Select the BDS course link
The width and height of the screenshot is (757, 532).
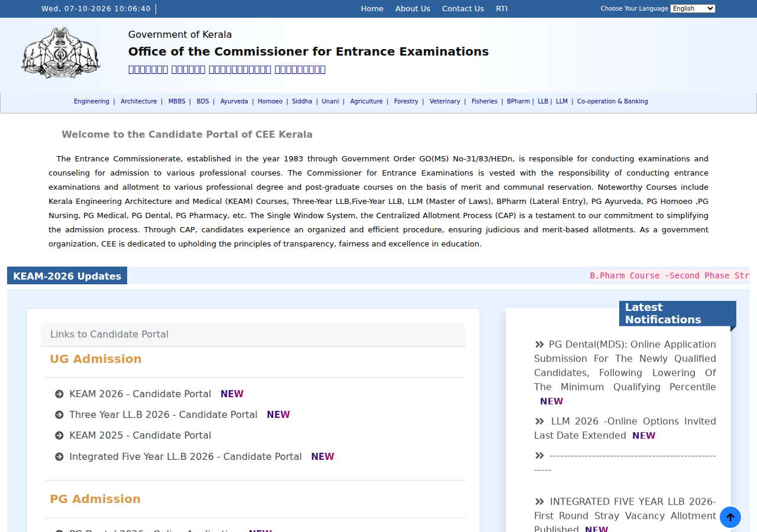point(203,102)
